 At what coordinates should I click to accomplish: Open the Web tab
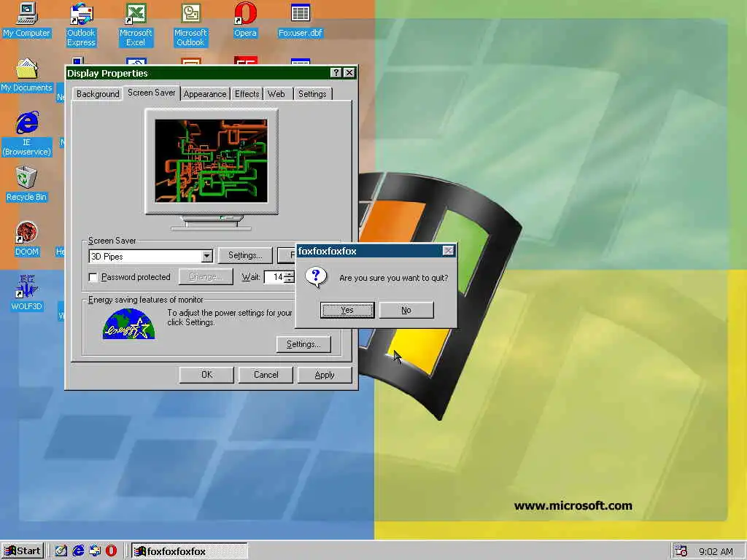[x=276, y=94]
